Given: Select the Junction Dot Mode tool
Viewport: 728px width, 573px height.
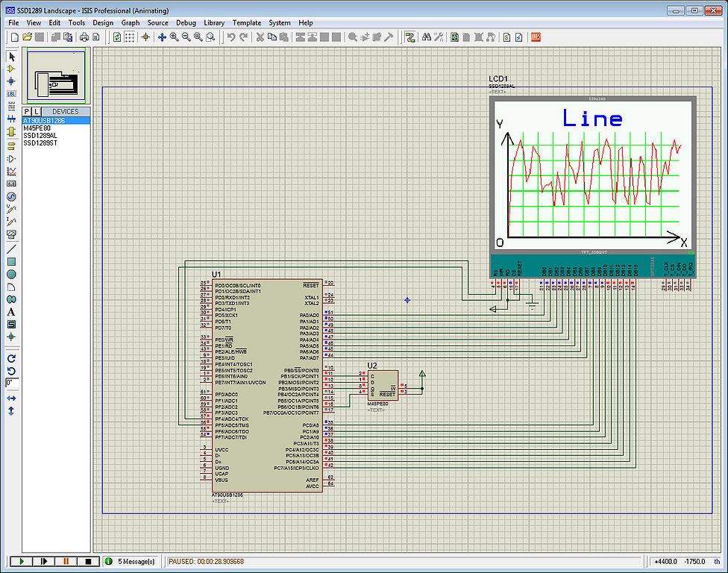Looking at the screenshot, I should click(12, 81).
